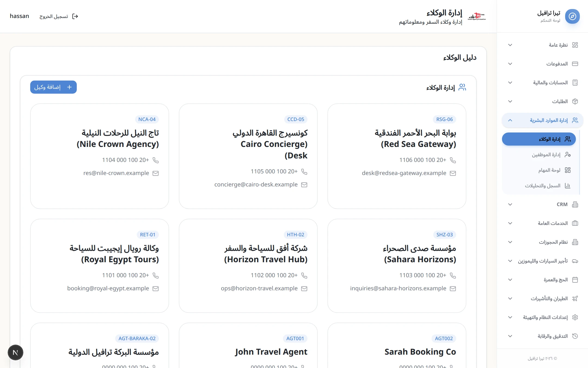The image size is (588, 368).
Task: Click the RSG-06 agent code badge
Action: [445, 119]
